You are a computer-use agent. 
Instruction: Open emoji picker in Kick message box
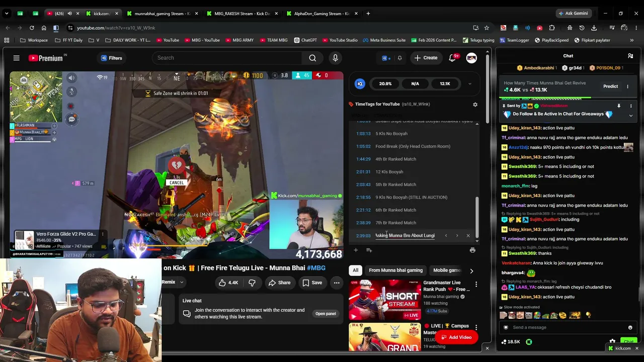tap(630, 327)
